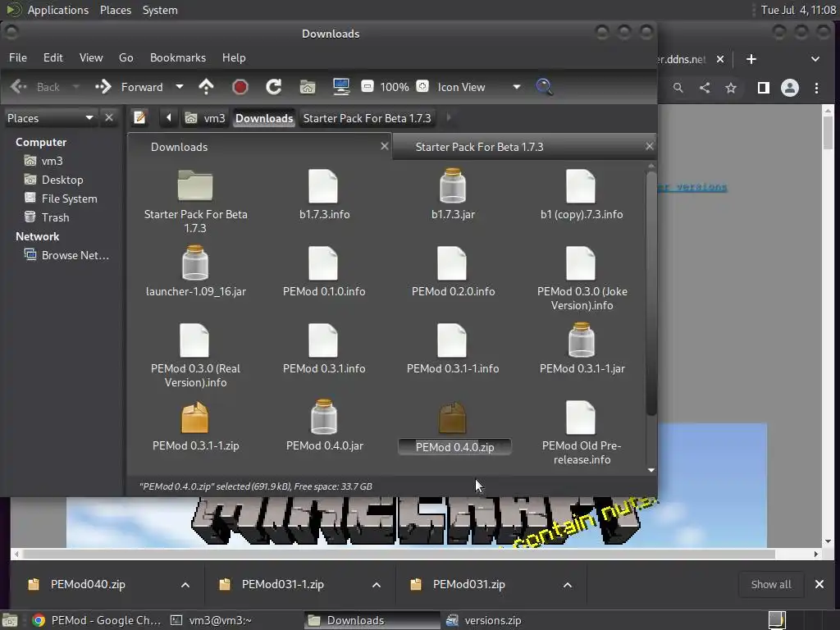
Task: Open a new Chrome tab with plus
Action: point(751,59)
